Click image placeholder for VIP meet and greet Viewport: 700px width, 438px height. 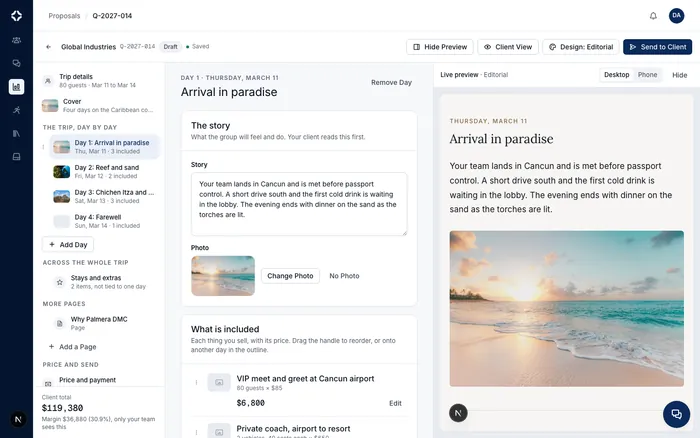(219, 383)
